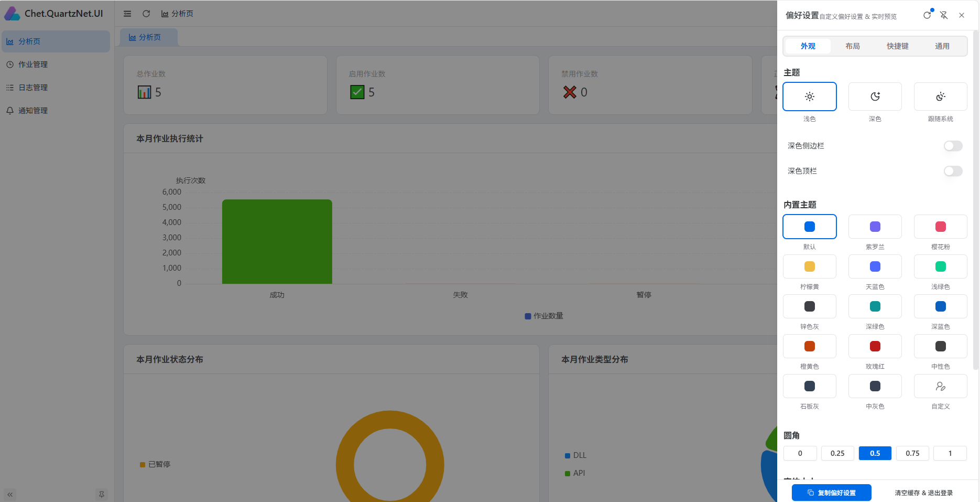
Task: Set corner radius to 0
Action: 800,453
